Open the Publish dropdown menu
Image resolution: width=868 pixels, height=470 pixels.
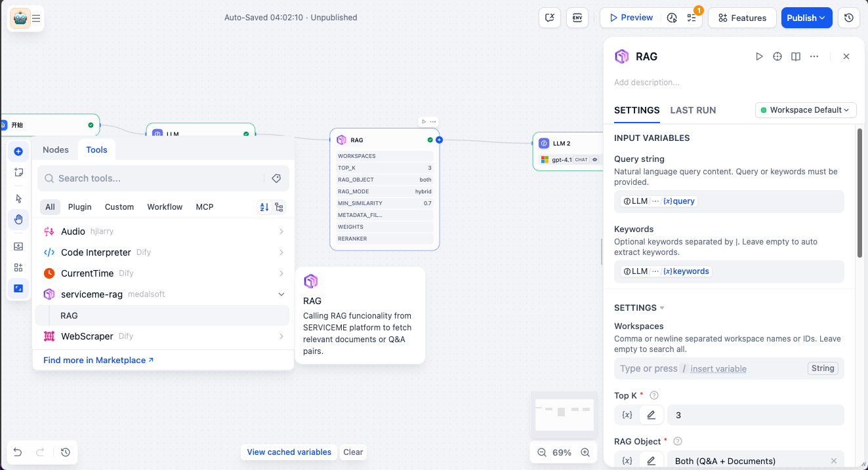pos(806,18)
